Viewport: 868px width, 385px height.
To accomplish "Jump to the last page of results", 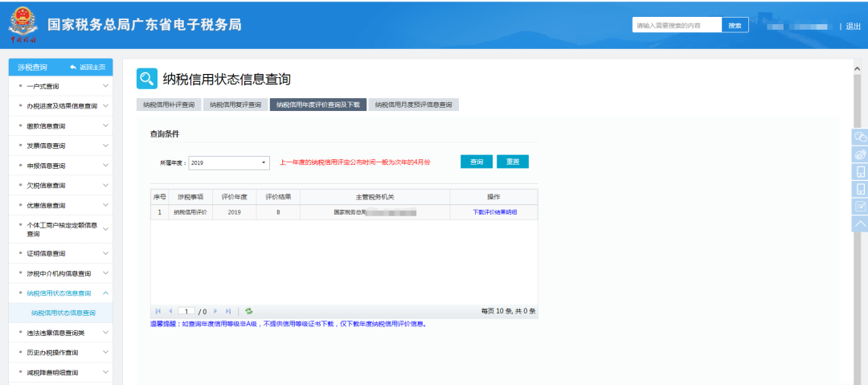I will tap(228, 311).
